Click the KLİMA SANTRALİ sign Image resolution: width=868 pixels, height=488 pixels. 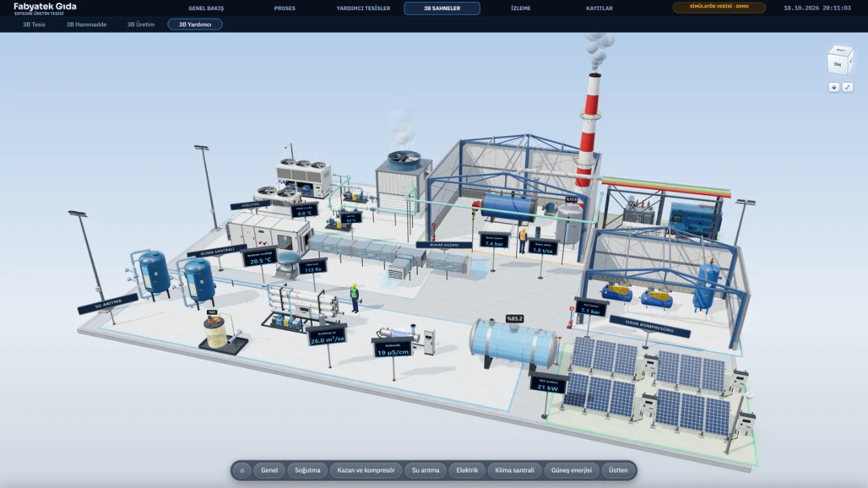point(216,251)
